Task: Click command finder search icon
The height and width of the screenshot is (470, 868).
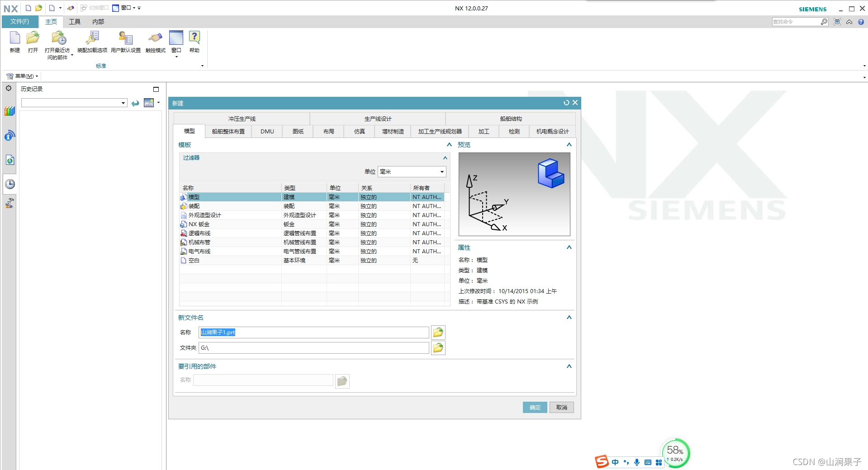Action: 824,22
